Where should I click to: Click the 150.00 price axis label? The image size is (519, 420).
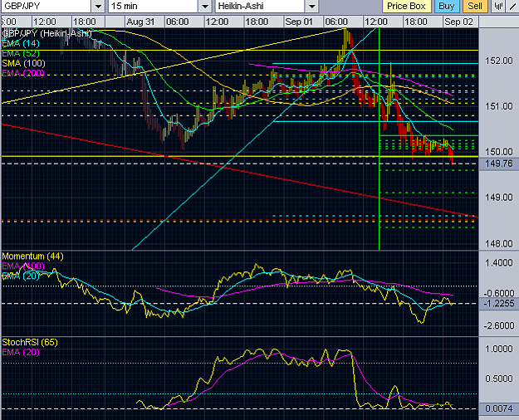(x=498, y=152)
